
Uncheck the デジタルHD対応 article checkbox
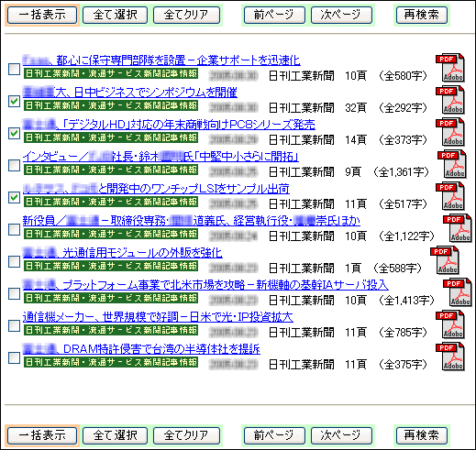coord(14,133)
